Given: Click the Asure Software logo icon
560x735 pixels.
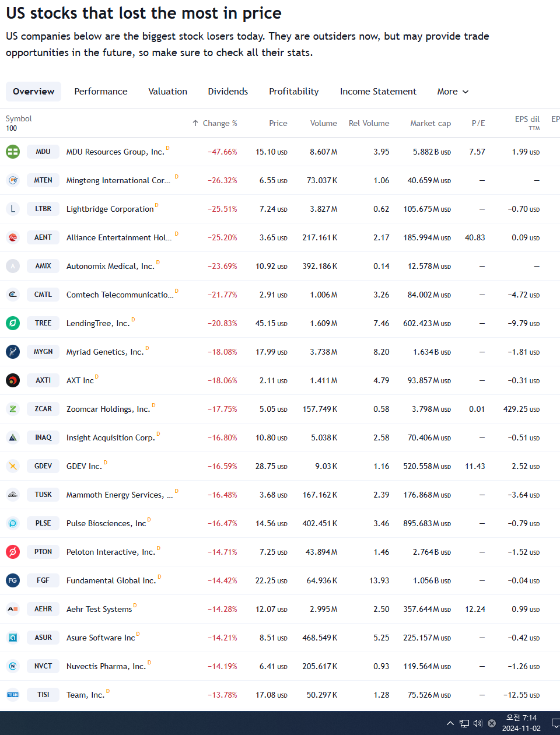Looking at the screenshot, I should 13,638.
